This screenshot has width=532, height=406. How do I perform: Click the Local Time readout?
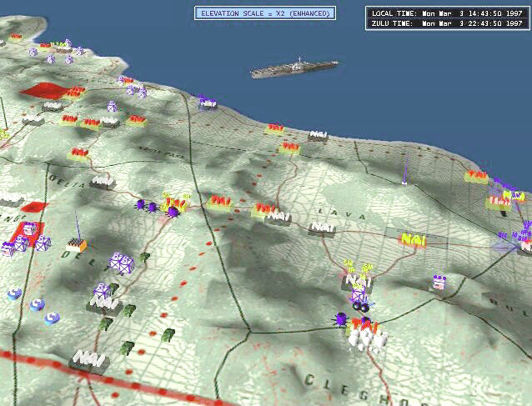[447, 13]
